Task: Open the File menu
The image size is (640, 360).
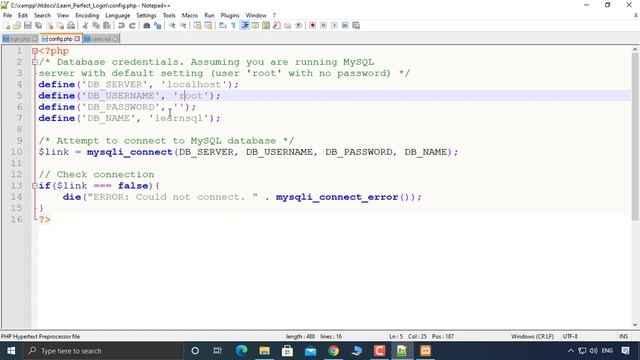Action: point(7,15)
